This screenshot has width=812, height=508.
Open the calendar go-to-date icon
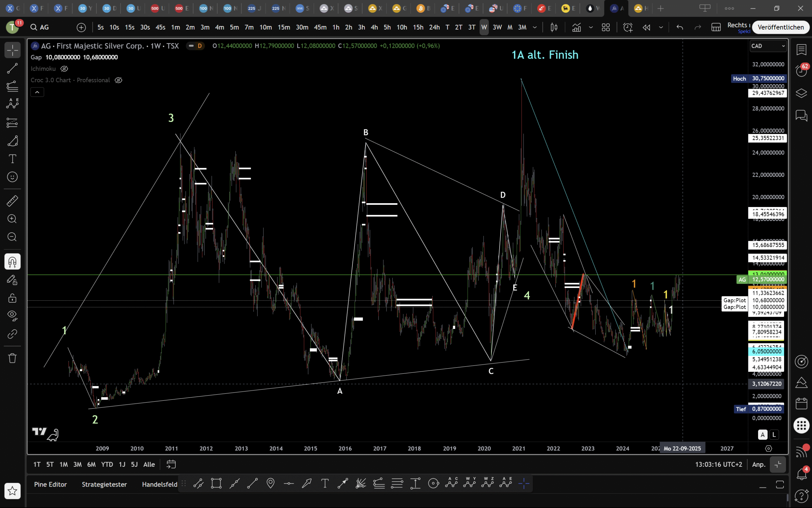coord(171,464)
